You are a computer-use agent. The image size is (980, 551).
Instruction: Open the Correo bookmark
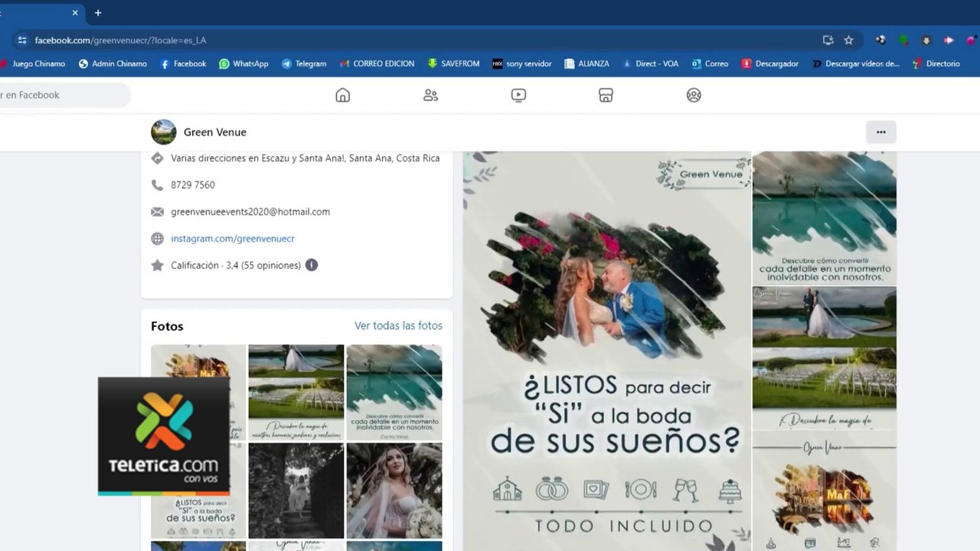[710, 64]
